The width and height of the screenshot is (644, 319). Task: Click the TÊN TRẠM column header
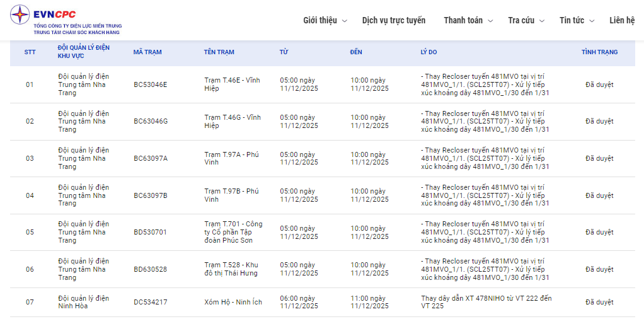pyautogui.click(x=219, y=52)
